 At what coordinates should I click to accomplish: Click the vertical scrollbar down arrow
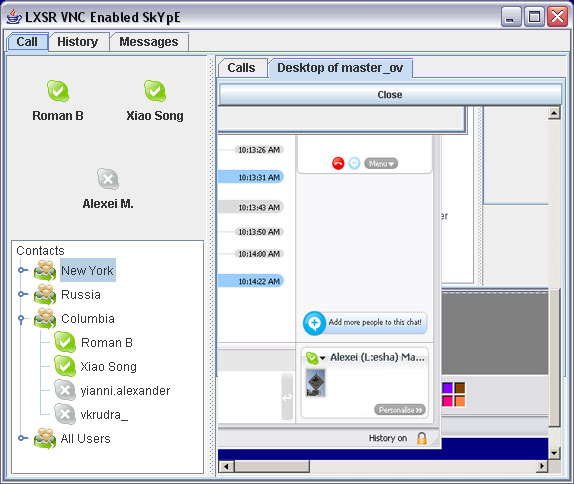pos(554,453)
